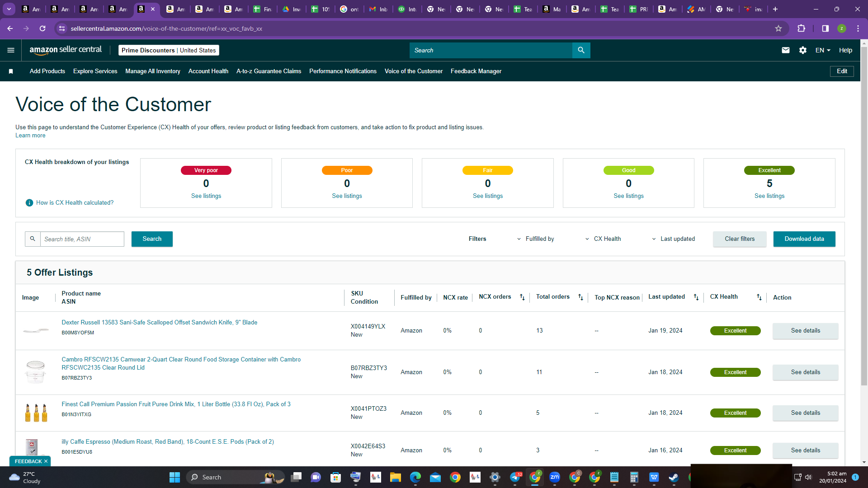Open the buyer messages envelope icon
Viewport: 868px width, 488px height.
coord(786,50)
